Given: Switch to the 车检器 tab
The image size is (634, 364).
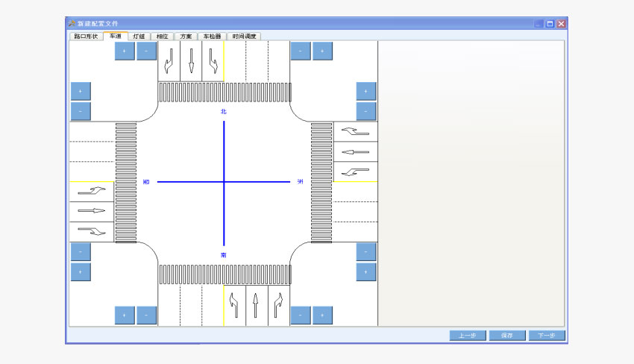Looking at the screenshot, I should click(x=213, y=36).
